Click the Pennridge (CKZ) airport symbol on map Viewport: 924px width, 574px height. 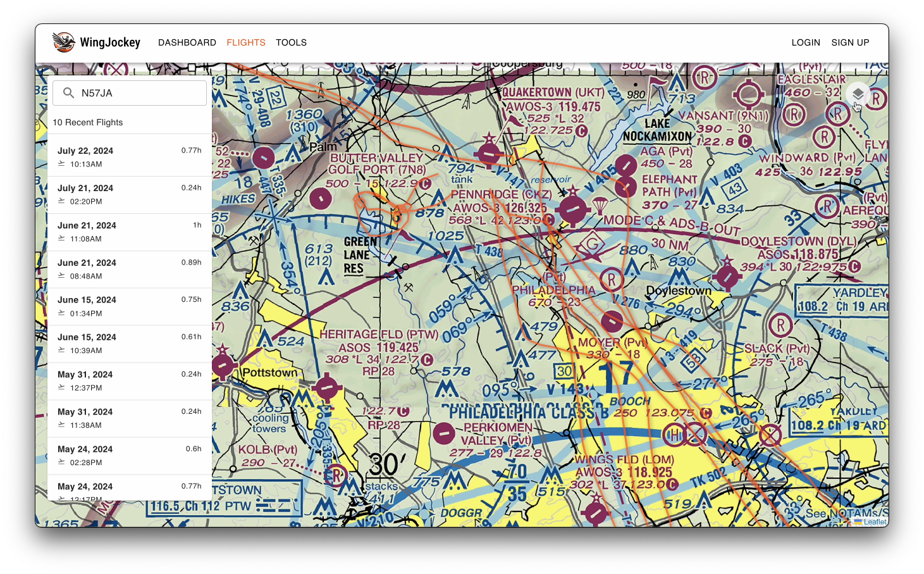572,209
